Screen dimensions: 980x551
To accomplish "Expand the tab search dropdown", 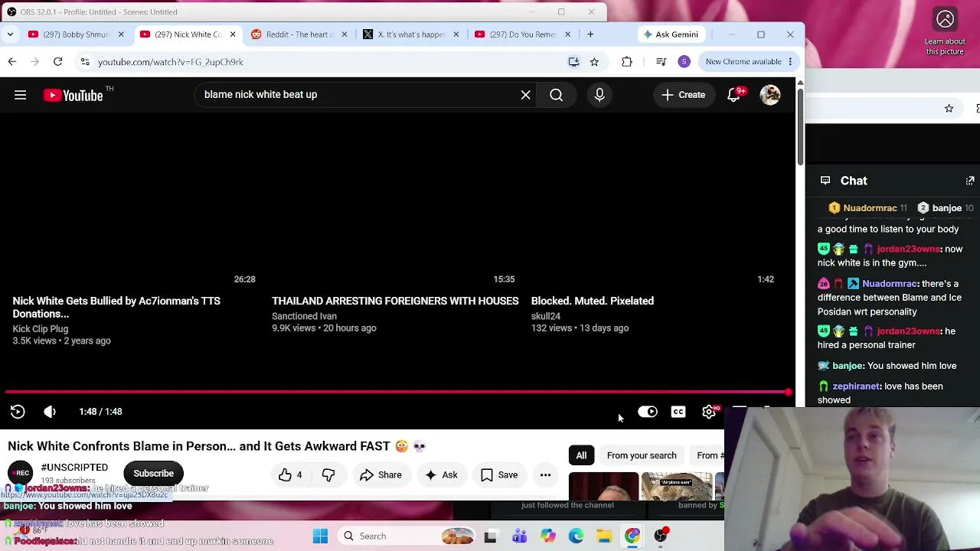I will (10, 34).
